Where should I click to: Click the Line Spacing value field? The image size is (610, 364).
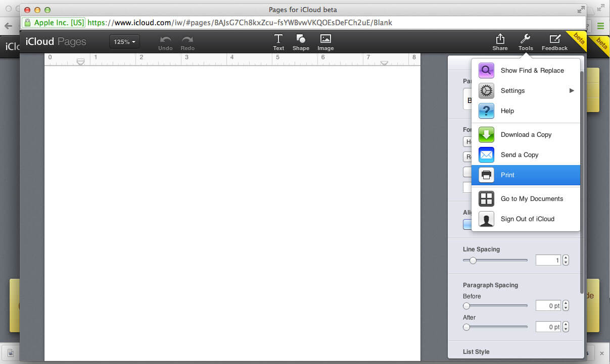tap(548, 259)
